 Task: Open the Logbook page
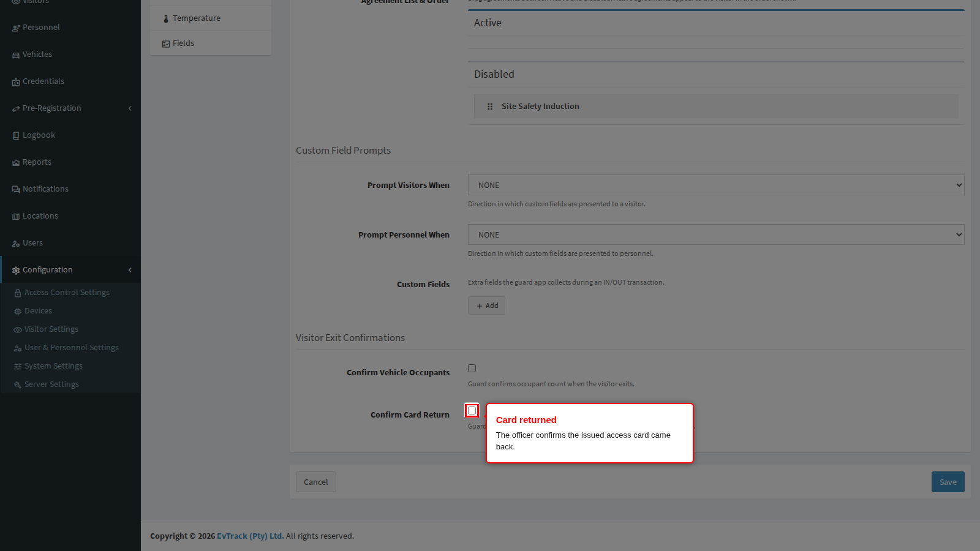pyautogui.click(x=70, y=135)
